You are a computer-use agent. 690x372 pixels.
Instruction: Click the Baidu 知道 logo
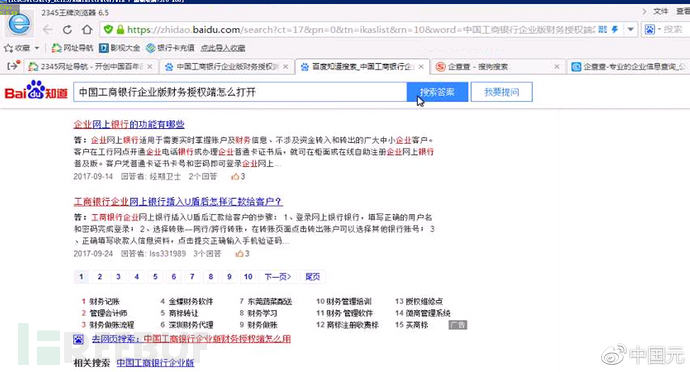[36, 91]
